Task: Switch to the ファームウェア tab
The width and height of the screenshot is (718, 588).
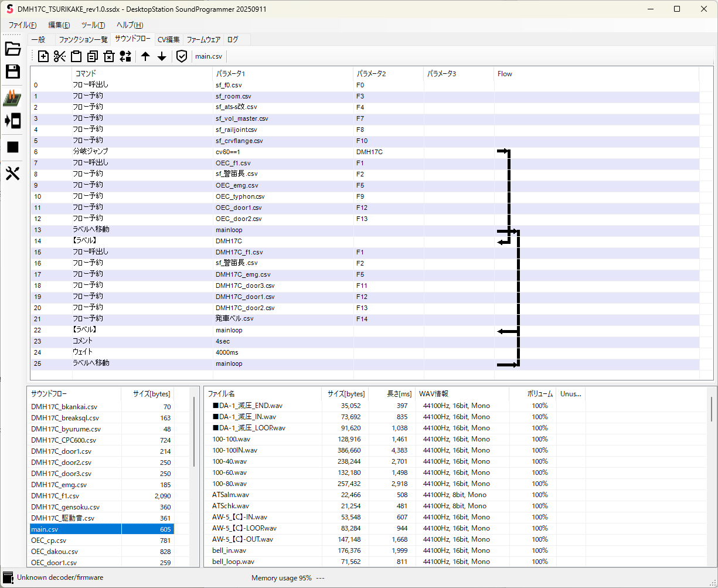Action: (x=203, y=40)
